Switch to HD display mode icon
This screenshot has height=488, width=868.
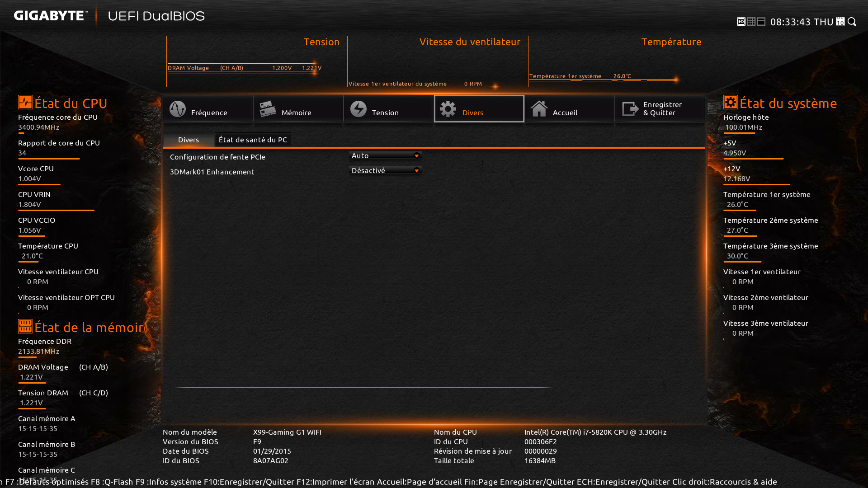pyautogui.click(x=741, y=22)
